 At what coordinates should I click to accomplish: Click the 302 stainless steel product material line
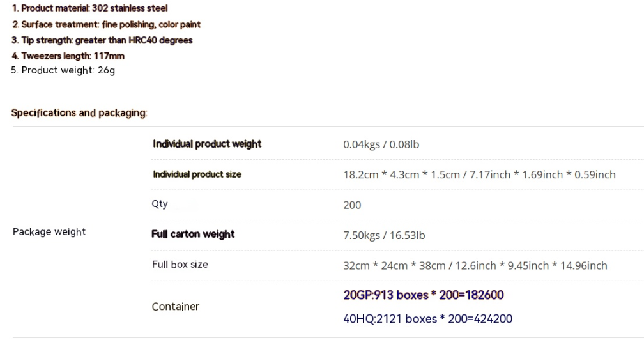pyautogui.click(x=90, y=9)
